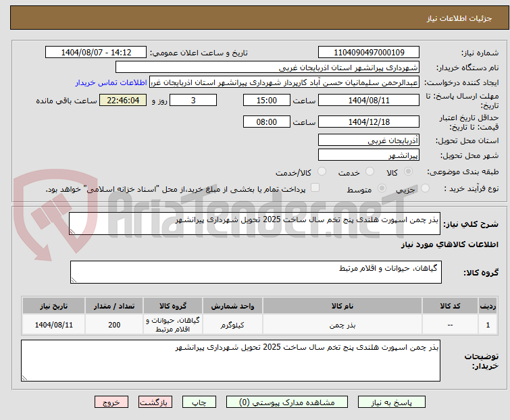510x420 pixels.
Task: Click the بازگشت back button
Action: coord(153,401)
